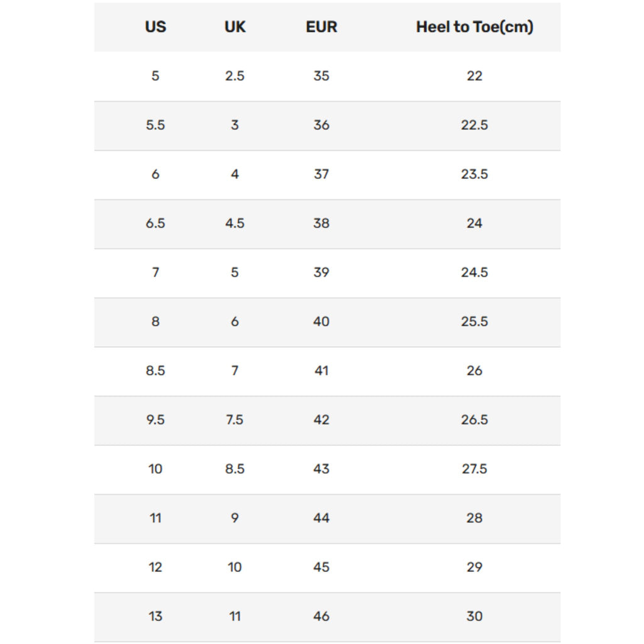Screen dimensions: 644x644
Task: Click UK size 4.5 cell
Action: click(x=235, y=223)
